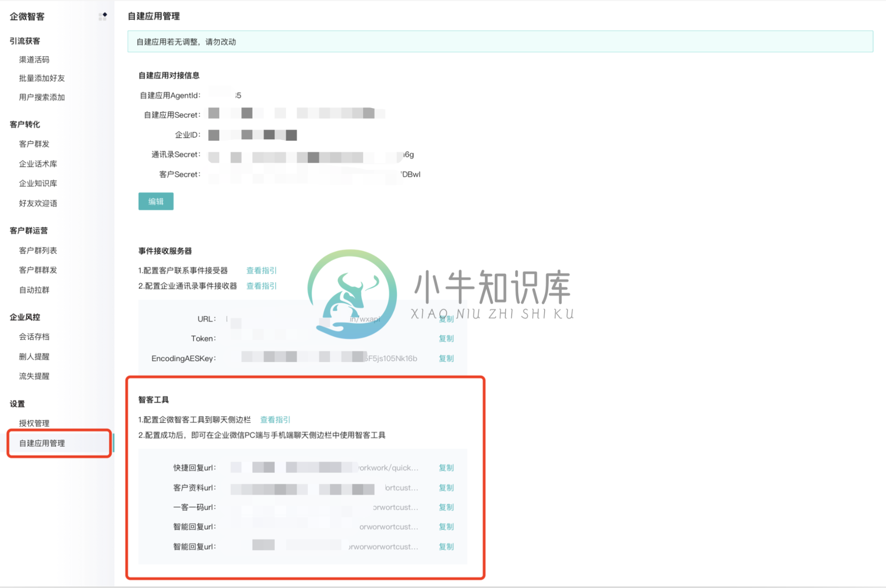Go to 用户搜索添加 page
Image resolution: width=886 pixels, height=588 pixels.
[x=42, y=97]
